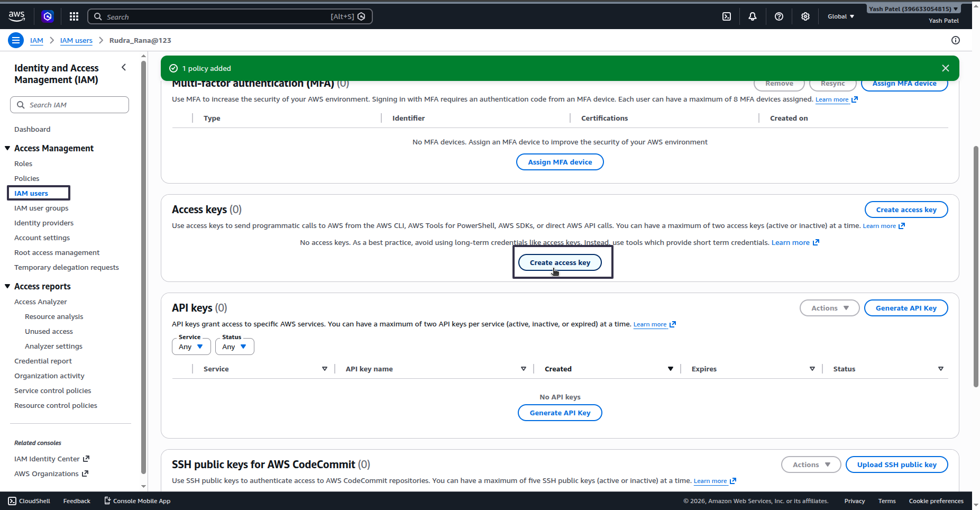This screenshot has height=510, width=980.
Task: Go to Roles in the sidebar
Action: point(23,163)
